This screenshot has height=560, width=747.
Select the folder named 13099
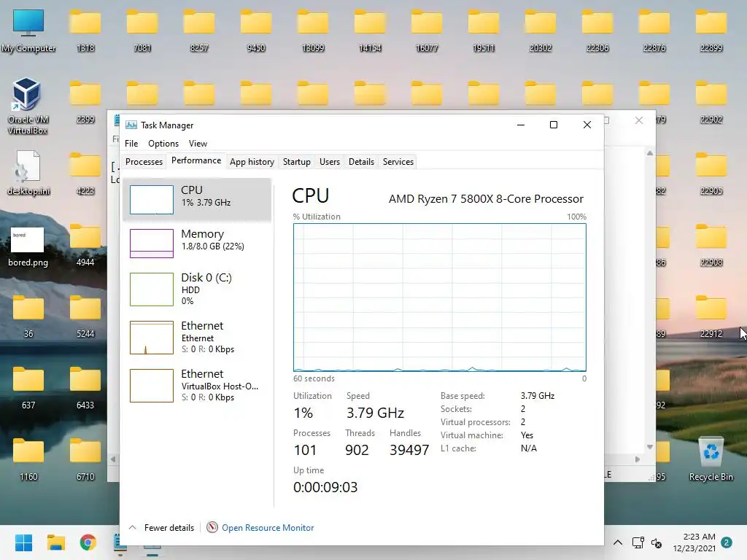(313, 31)
